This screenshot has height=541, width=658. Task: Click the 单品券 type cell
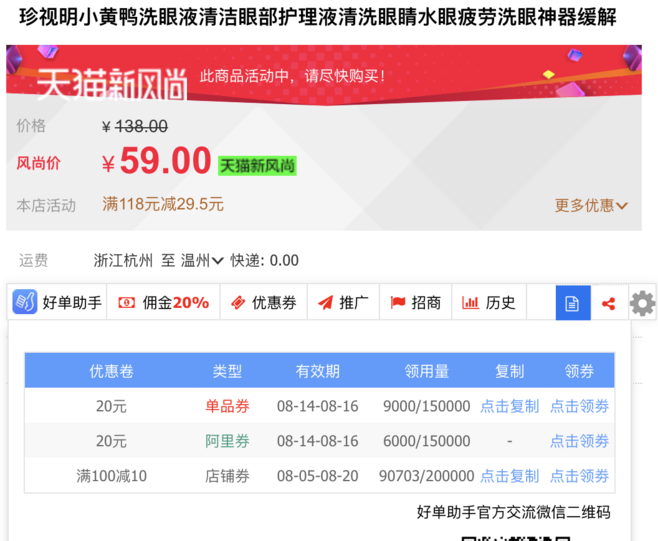[227, 406]
